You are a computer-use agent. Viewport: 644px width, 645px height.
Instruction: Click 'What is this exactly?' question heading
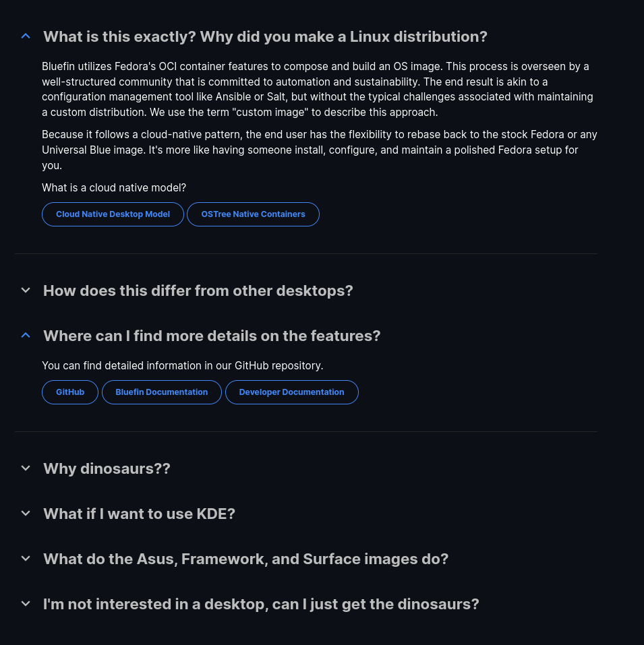tap(265, 36)
